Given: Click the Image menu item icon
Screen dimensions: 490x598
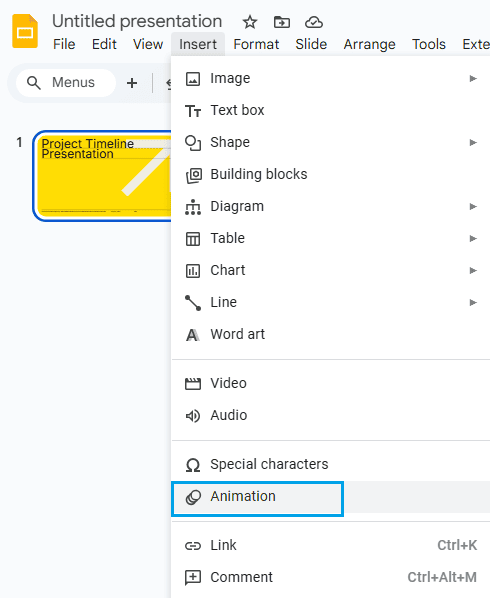Looking at the screenshot, I should point(193,79).
